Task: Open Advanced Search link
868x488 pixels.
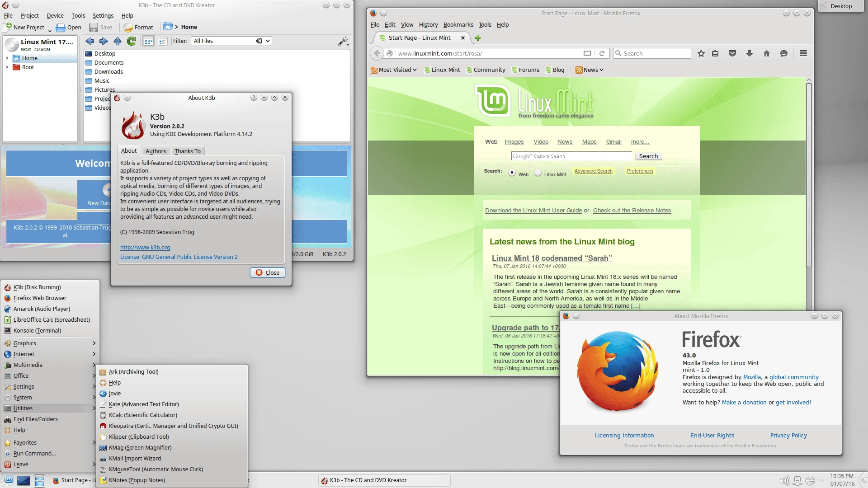Action: point(593,171)
